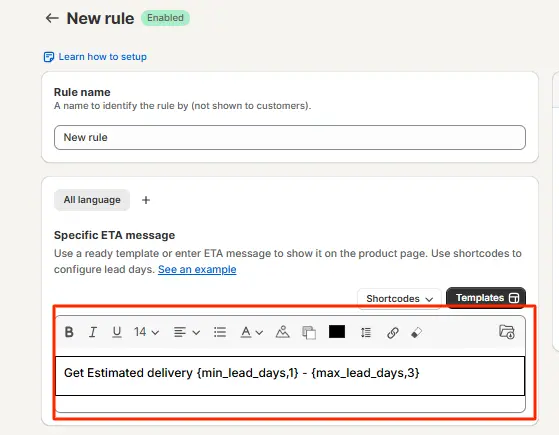559x435 pixels.
Task: Click the setup guide note icon
Action: 48,57
